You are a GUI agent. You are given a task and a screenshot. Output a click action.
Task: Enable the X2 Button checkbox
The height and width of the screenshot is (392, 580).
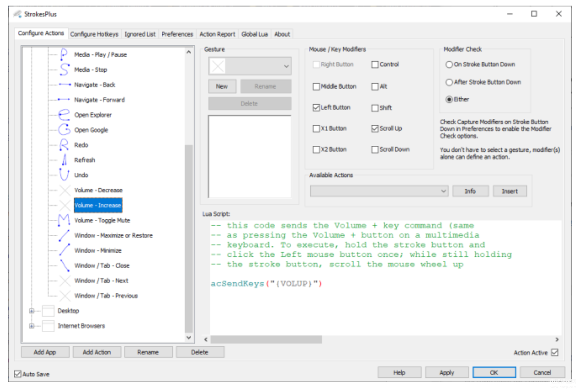(316, 149)
